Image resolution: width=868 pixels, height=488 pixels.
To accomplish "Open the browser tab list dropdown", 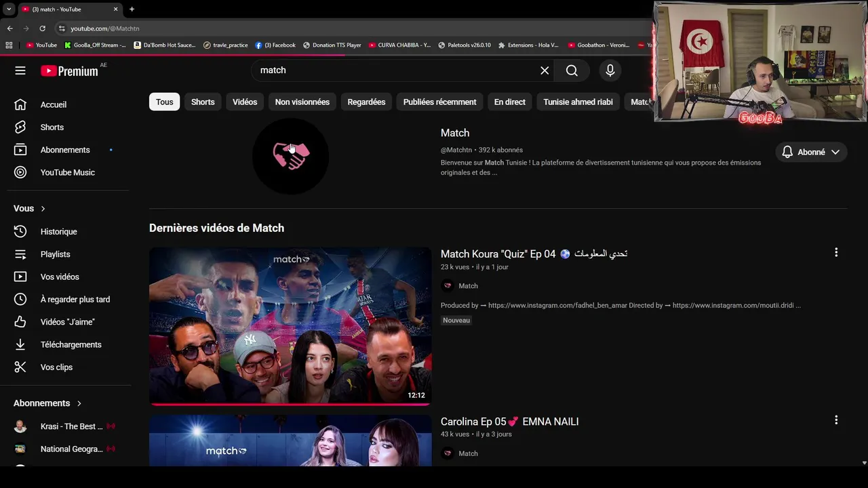I will point(9,9).
